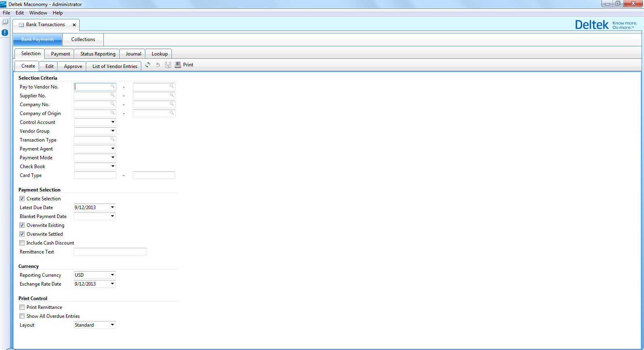Click the save floppy disk icon

click(168, 65)
